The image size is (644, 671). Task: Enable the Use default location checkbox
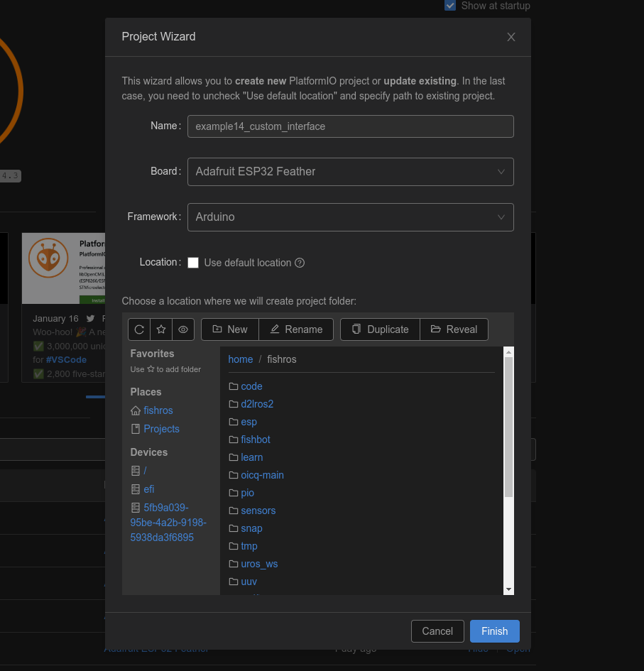pos(193,263)
